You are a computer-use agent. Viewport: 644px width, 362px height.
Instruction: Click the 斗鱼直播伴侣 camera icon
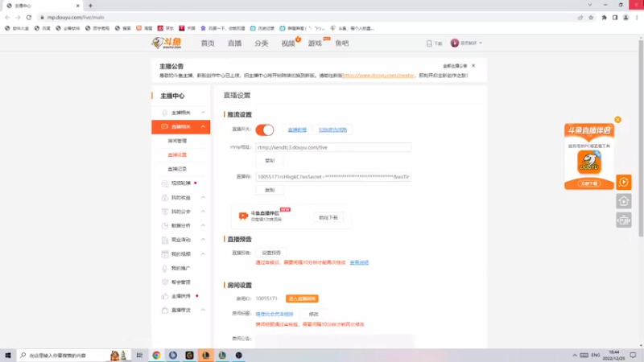click(x=243, y=216)
